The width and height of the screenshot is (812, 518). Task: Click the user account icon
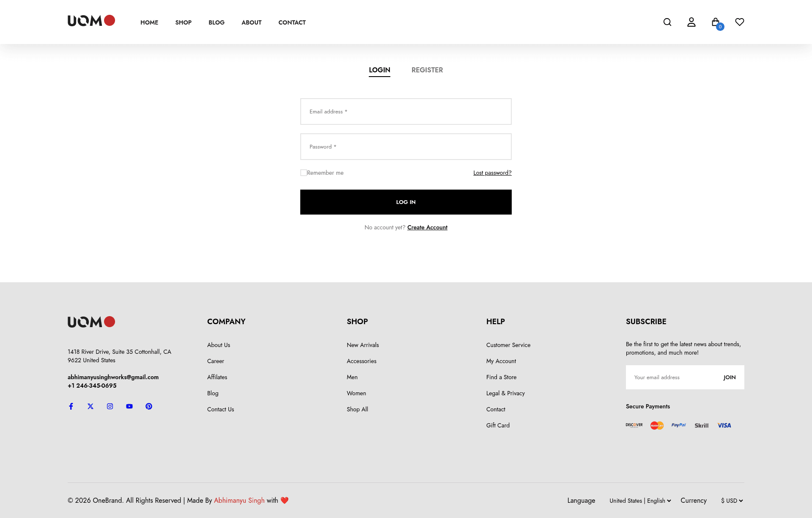pyautogui.click(x=691, y=22)
